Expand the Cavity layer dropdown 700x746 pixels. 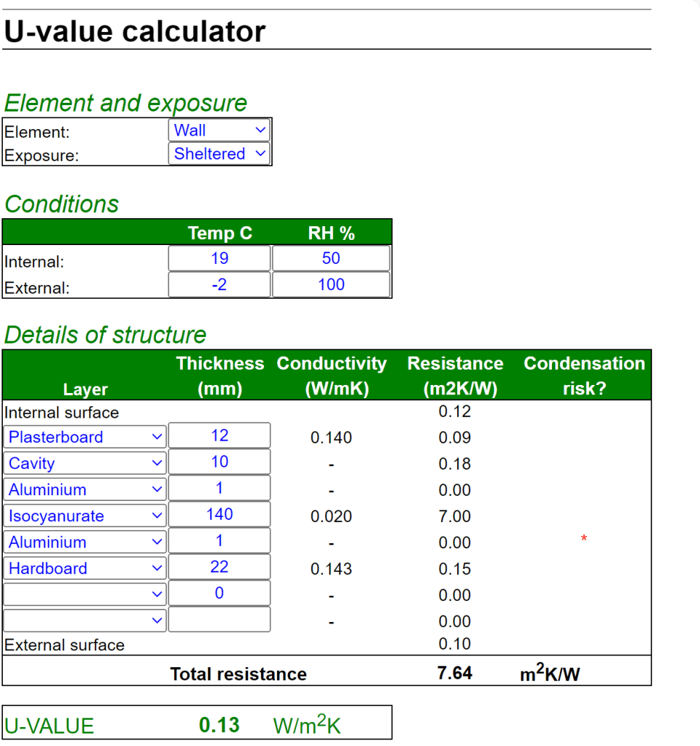pos(85,463)
